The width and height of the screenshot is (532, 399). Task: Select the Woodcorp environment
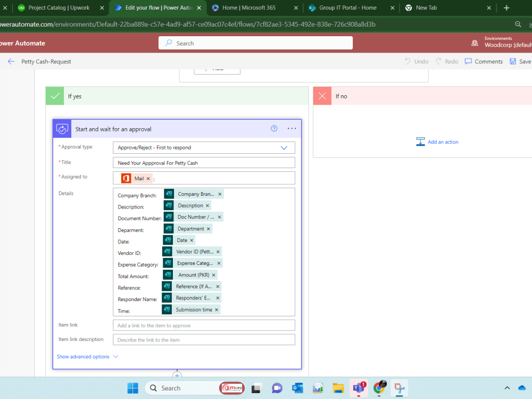click(x=508, y=45)
